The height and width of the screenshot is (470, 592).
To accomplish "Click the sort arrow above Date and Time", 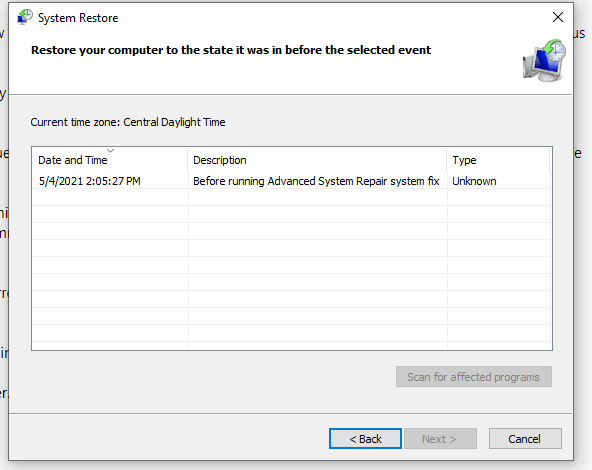I will point(110,151).
